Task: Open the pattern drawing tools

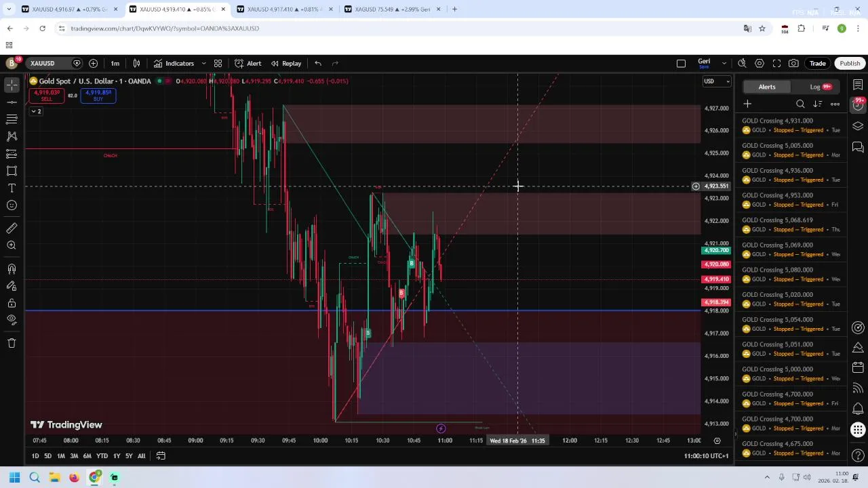Action: tap(12, 136)
